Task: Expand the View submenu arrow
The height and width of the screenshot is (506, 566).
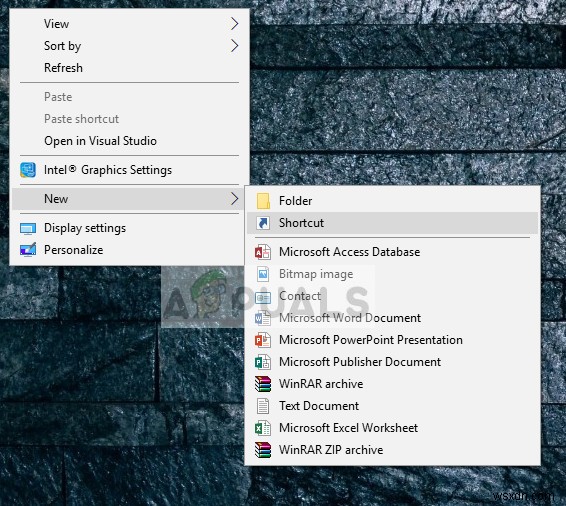Action: (235, 24)
